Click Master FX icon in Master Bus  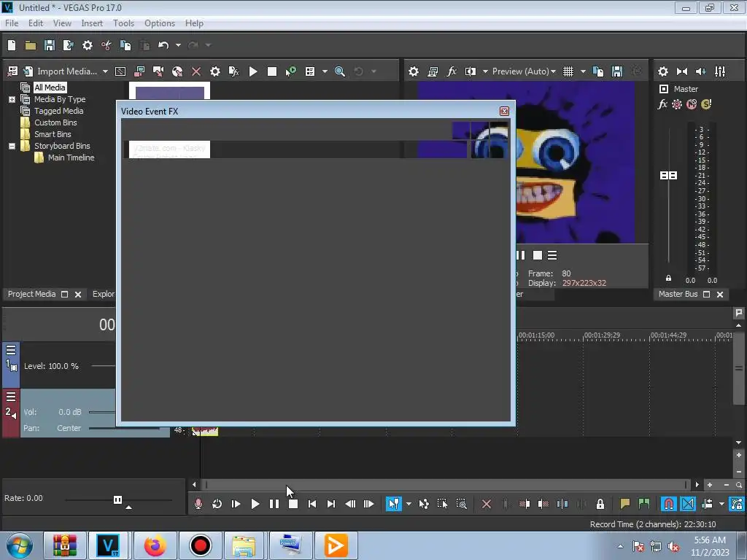(662, 104)
